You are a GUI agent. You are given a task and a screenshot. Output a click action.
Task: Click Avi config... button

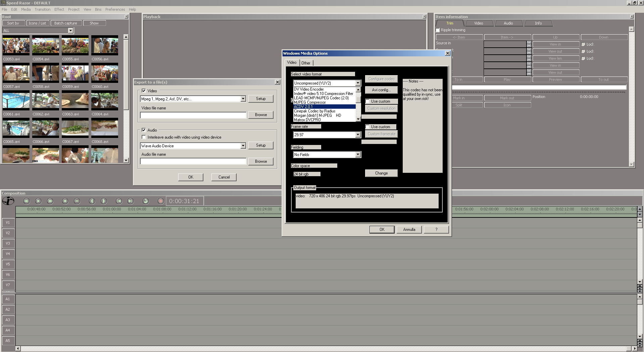381,90
